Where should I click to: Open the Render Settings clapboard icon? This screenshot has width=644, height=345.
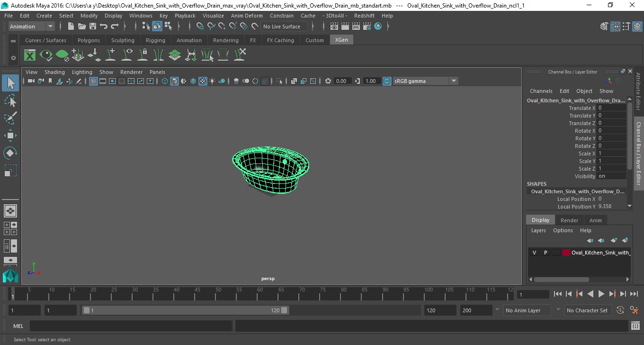(367, 27)
